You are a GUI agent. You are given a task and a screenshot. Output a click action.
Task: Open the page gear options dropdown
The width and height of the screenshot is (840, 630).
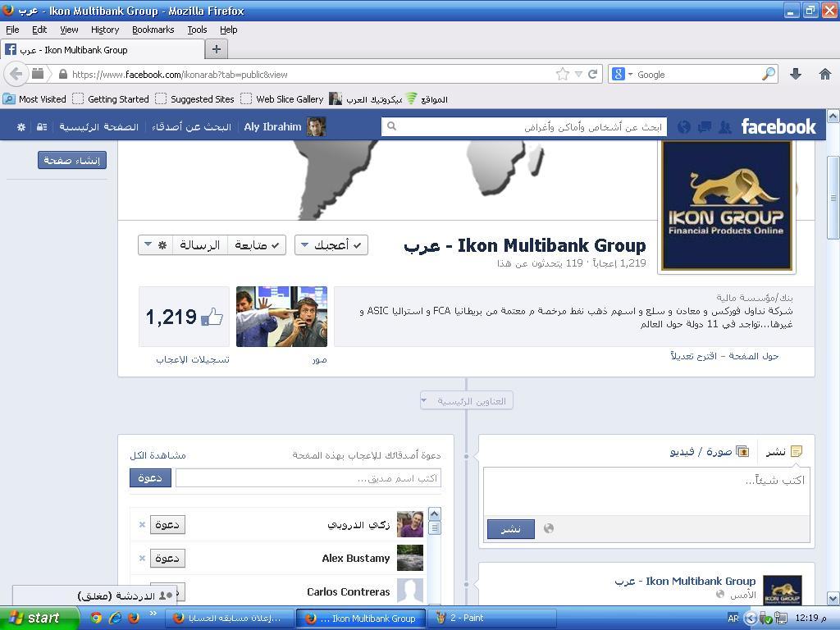155,244
